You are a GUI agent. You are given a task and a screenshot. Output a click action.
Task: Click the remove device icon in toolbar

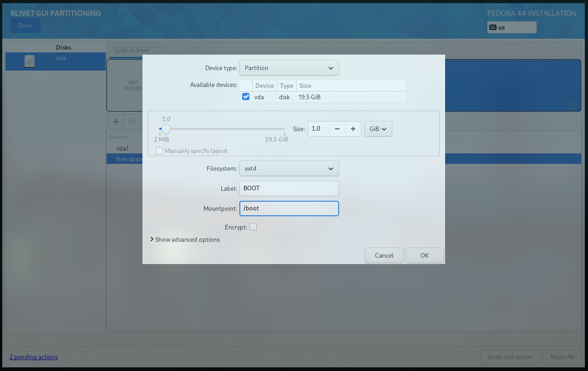[x=132, y=122]
